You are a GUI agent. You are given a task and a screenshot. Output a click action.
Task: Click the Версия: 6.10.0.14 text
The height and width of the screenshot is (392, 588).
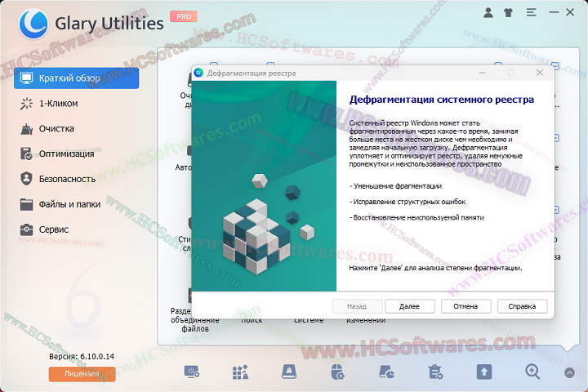(x=82, y=356)
